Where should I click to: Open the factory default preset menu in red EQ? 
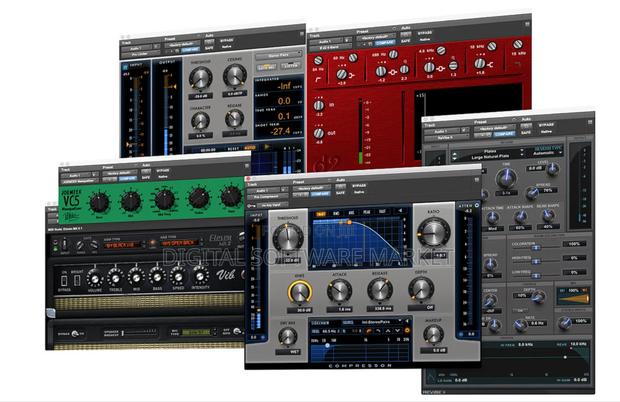pos(376,36)
